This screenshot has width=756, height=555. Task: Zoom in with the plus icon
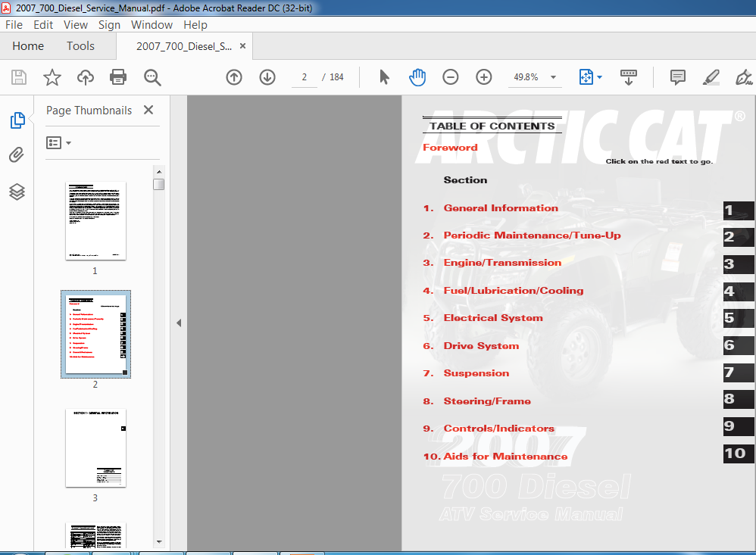pos(484,77)
